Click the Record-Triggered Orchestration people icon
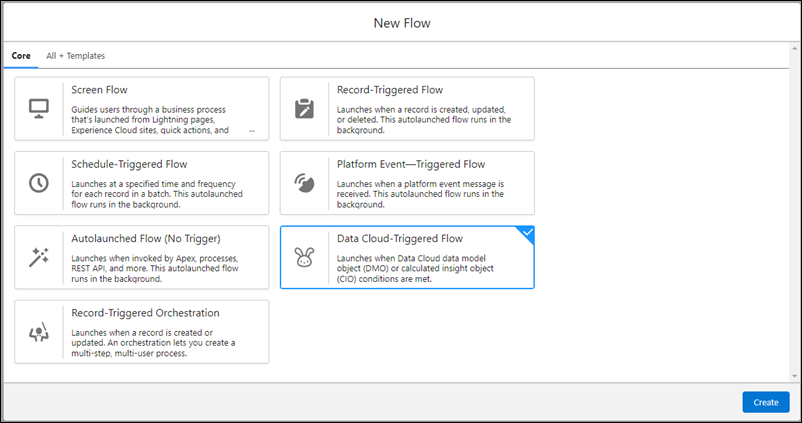 [x=39, y=332]
